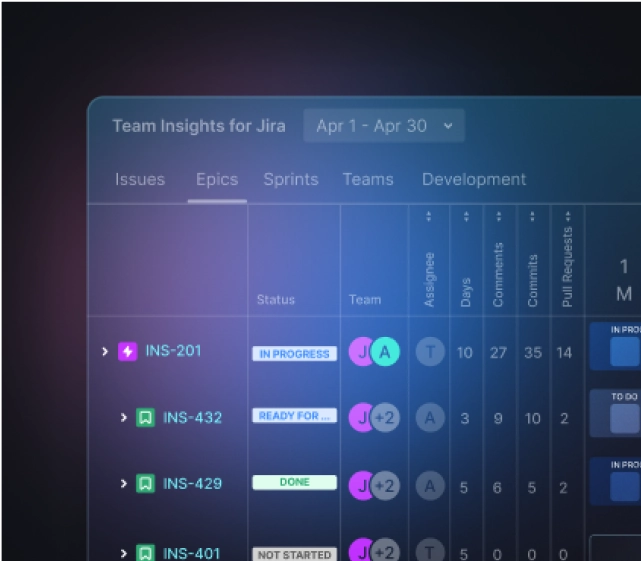The height and width of the screenshot is (561, 641).
Task: Sort by the Assignee column arrows
Action: coord(428,216)
